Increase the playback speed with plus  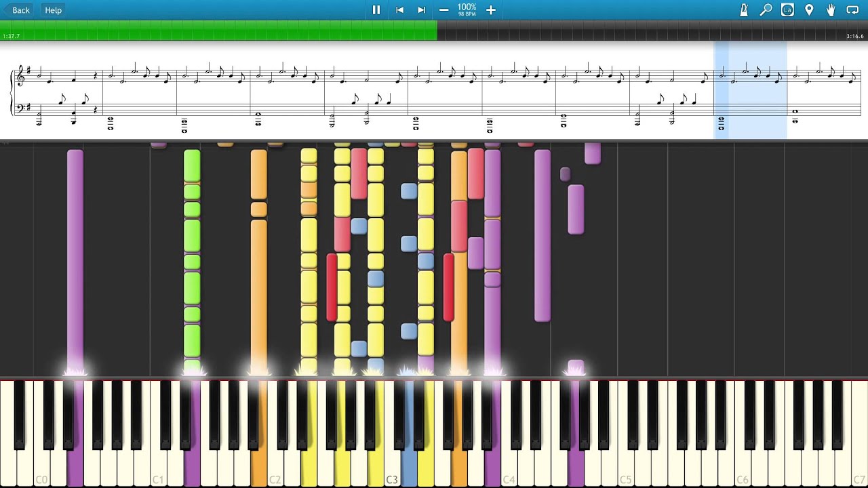point(491,10)
